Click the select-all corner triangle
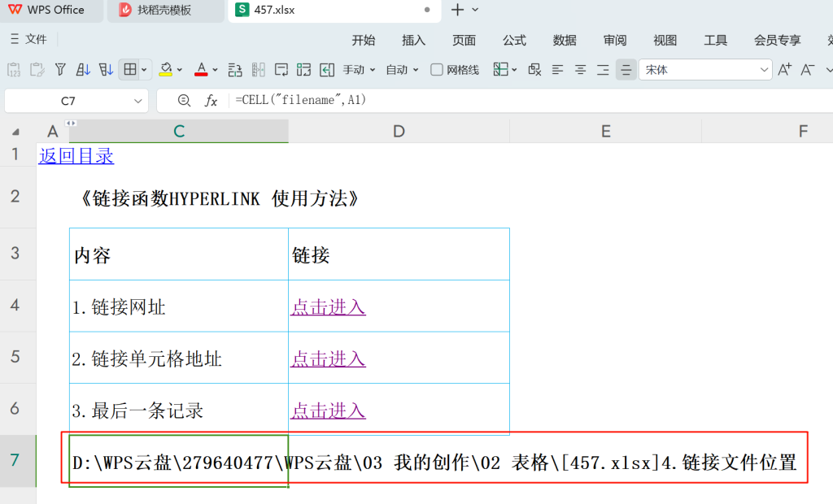833x504 pixels. point(16,132)
